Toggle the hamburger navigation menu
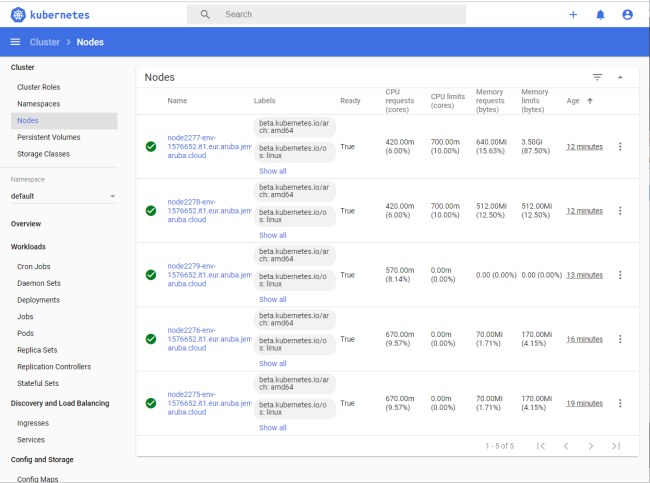Viewport: 650px width, 483px height. [x=15, y=42]
